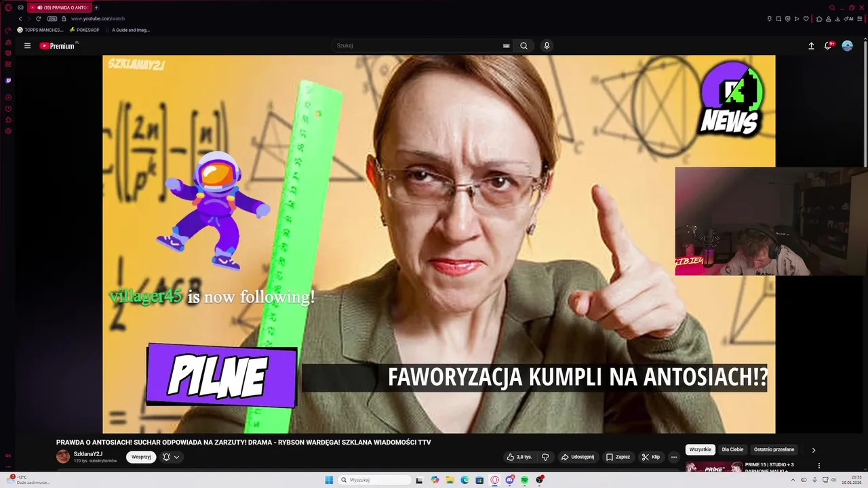Reload the page with refresh icon
The image size is (868, 488).
coord(38,18)
